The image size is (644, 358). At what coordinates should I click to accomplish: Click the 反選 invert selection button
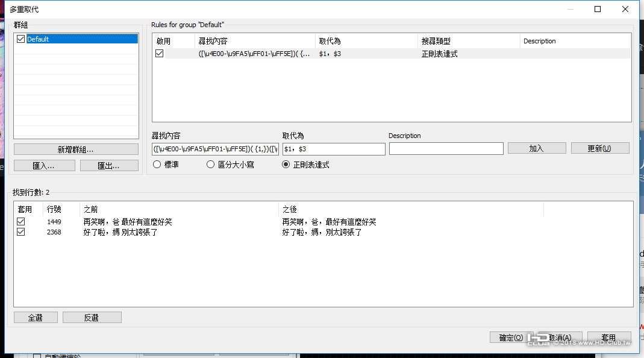tap(92, 317)
